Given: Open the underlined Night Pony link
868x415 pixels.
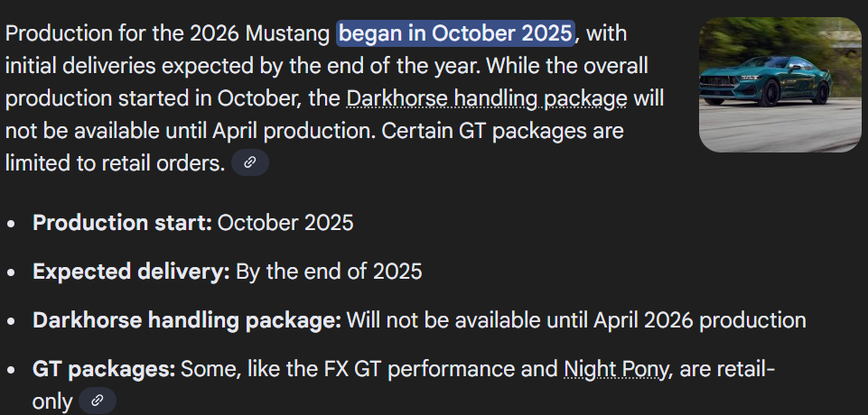Looking at the screenshot, I should [616, 368].
